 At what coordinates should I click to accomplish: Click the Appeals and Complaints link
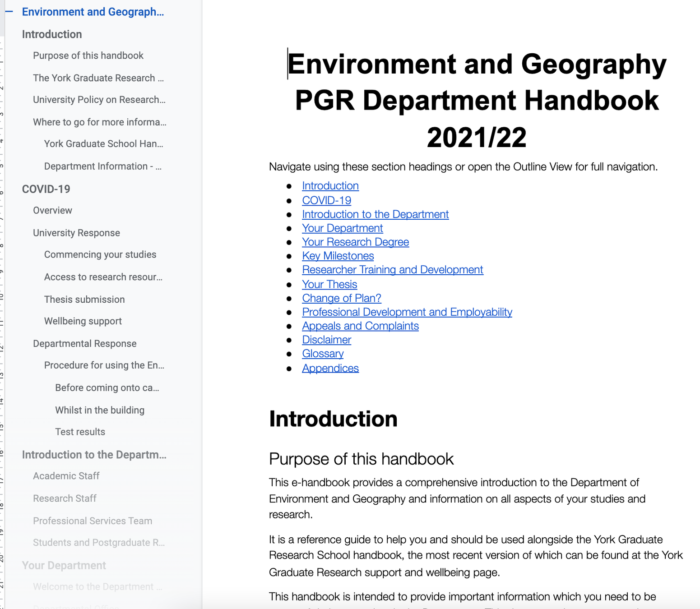coord(361,326)
